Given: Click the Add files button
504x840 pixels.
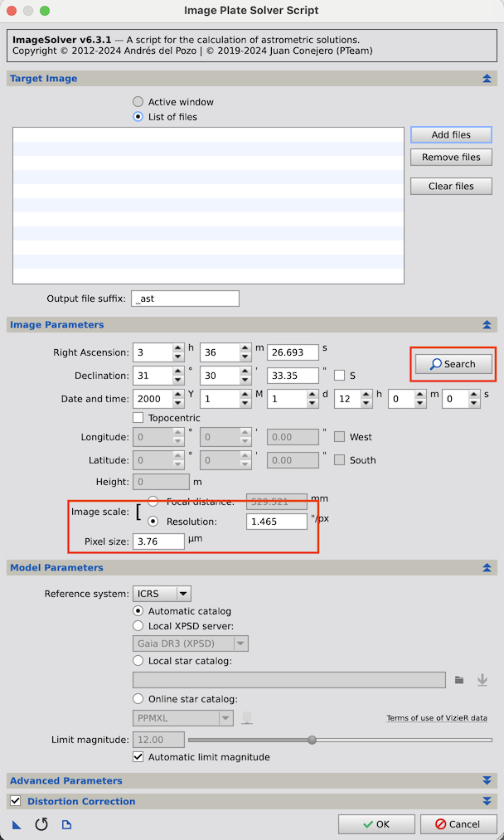Looking at the screenshot, I should (451, 135).
